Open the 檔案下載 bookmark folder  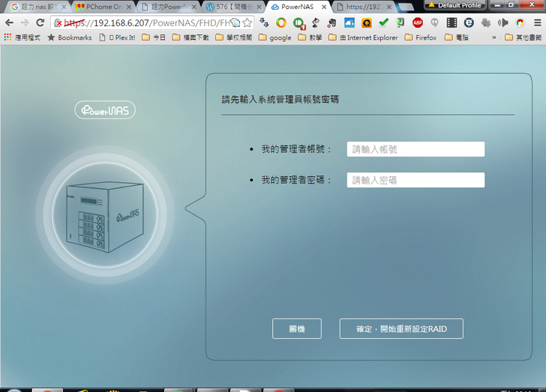pos(190,37)
